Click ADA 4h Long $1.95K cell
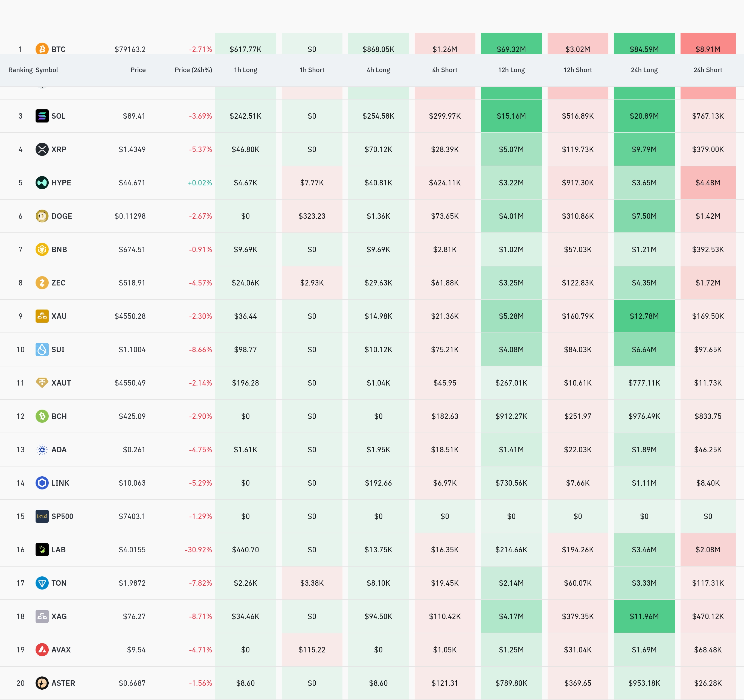Image resolution: width=744 pixels, height=700 pixels. click(378, 449)
